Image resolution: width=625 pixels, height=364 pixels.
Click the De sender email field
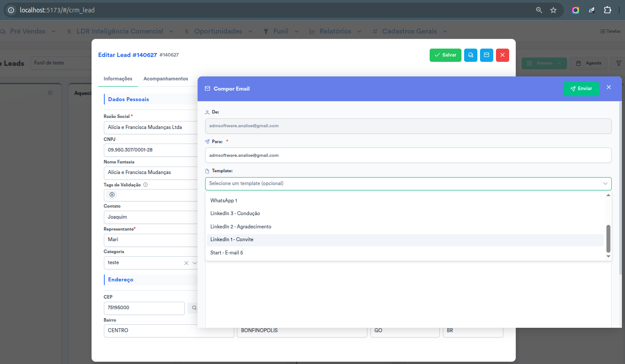point(408,126)
